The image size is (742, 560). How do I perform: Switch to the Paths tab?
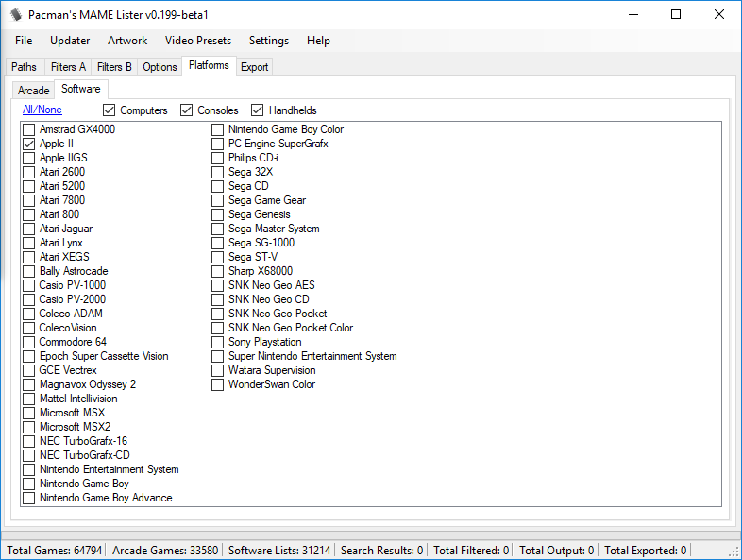coord(25,67)
